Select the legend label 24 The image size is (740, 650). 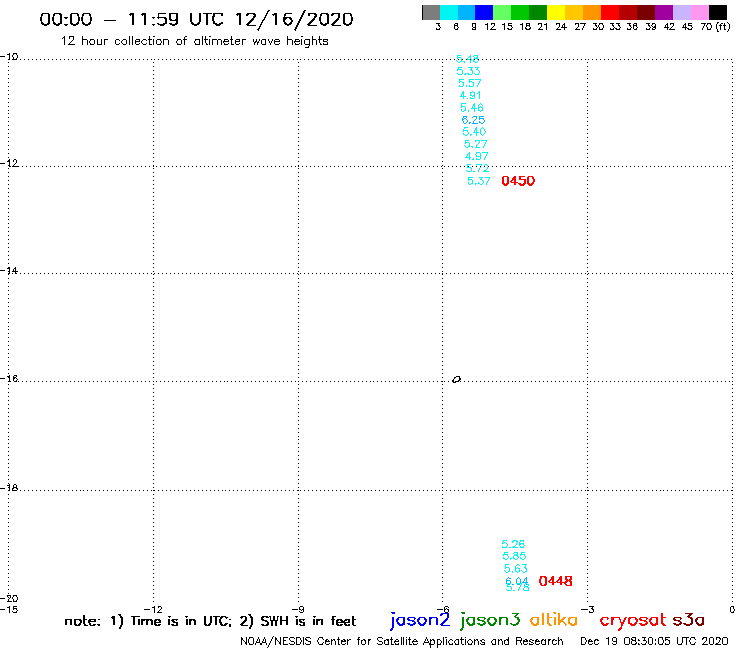click(x=561, y=27)
